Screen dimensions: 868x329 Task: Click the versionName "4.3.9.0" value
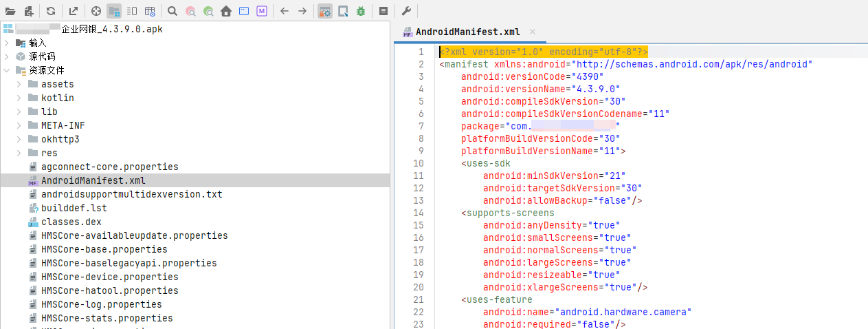[596, 89]
